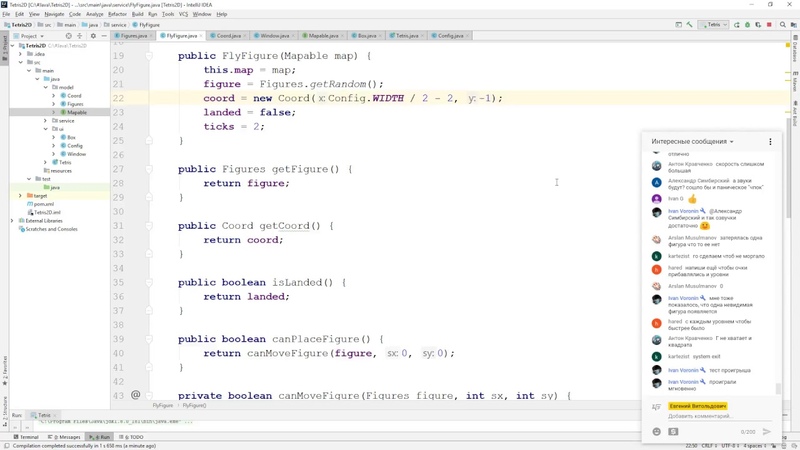
Task: Switch to the Mapable.java tab
Action: coord(322,36)
